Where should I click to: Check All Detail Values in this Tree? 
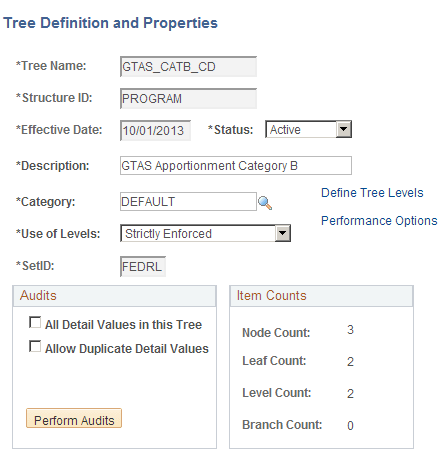pyautogui.click(x=35, y=323)
